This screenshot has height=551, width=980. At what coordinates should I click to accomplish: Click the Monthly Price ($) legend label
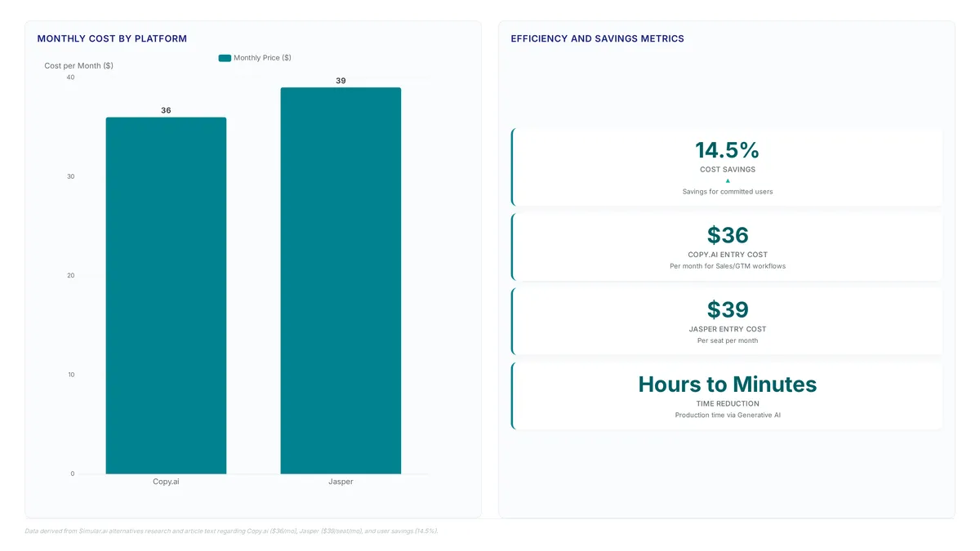tap(262, 58)
